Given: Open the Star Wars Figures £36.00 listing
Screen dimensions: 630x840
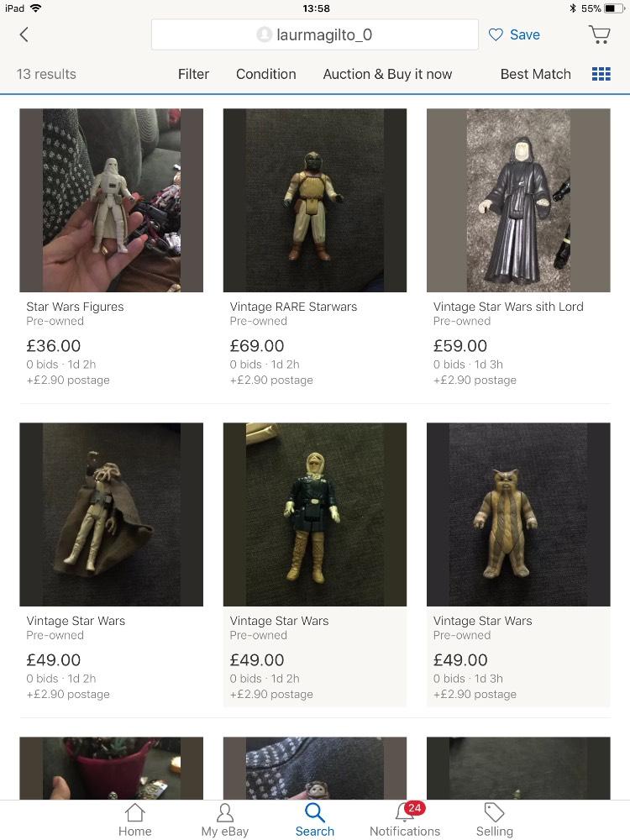Looking at the screenshot, I should (x=75, y=307).
